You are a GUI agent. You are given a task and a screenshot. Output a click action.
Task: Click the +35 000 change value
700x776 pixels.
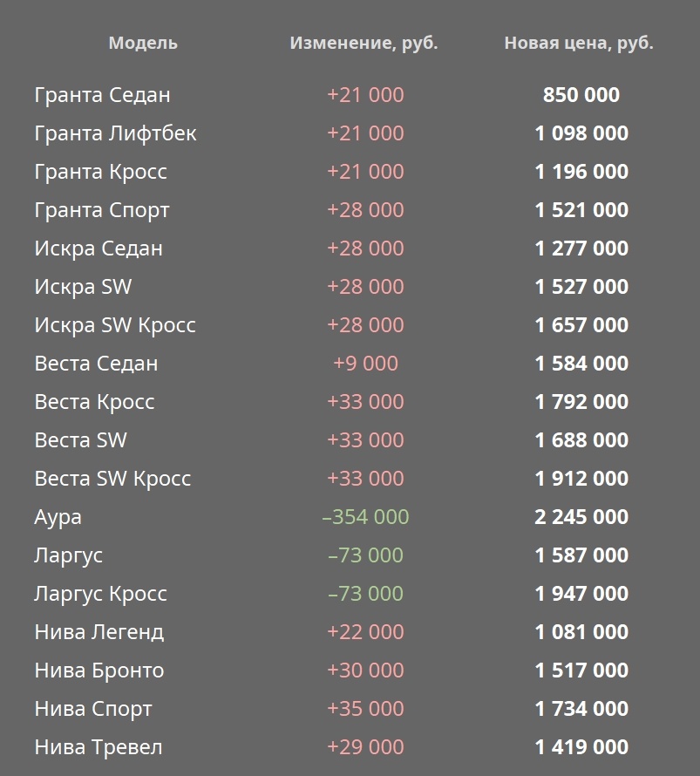(x=365, y=709)
